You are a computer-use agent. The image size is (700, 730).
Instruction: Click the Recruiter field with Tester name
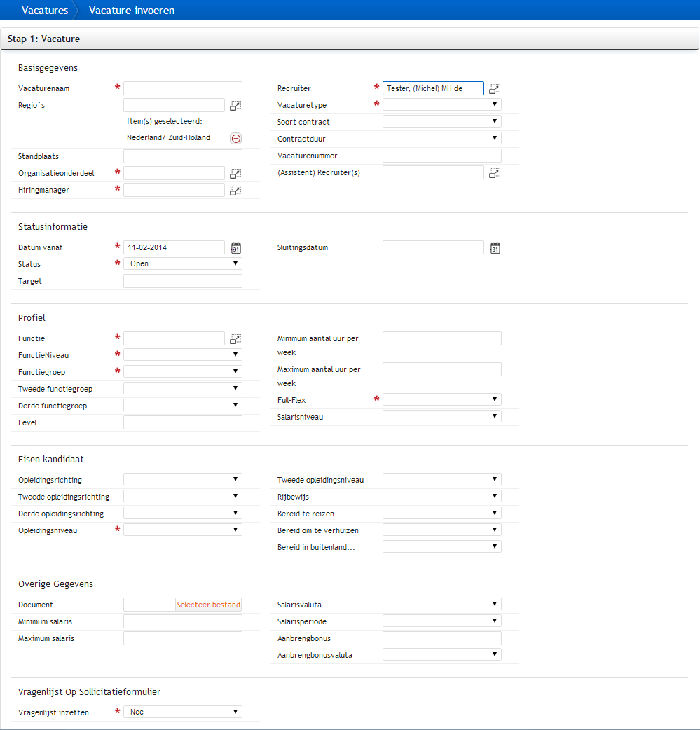click(433, 88)
